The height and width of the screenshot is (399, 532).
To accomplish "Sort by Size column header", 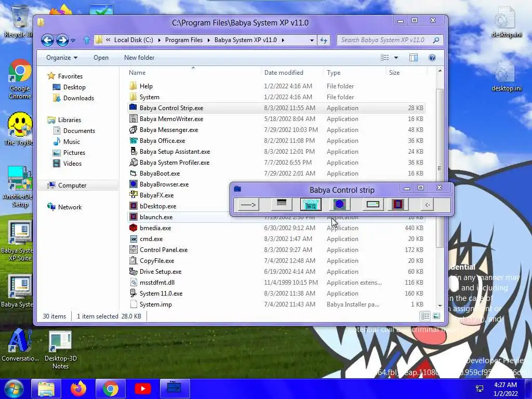I will coord(406,73).
